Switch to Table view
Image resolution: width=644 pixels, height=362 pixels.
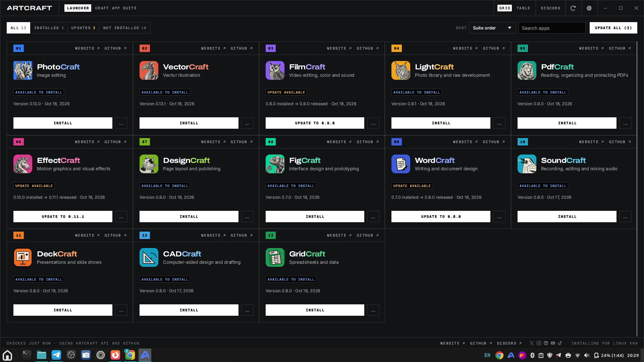click(523, 8)
